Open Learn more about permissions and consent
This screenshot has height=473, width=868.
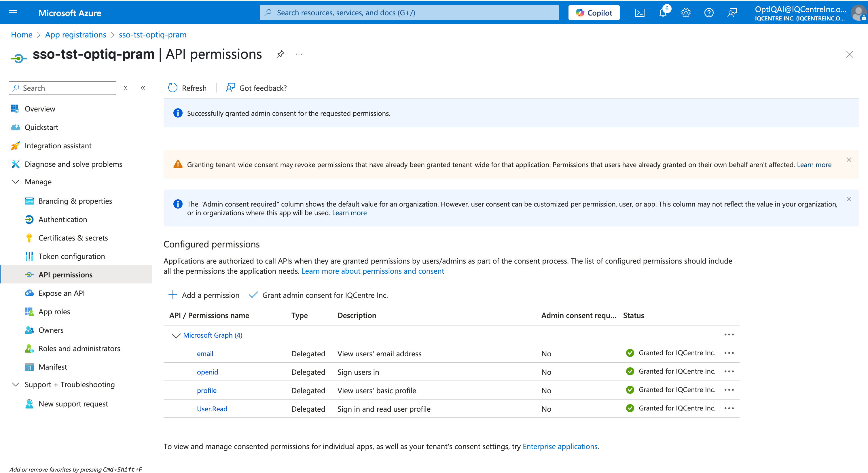[373, 271]
